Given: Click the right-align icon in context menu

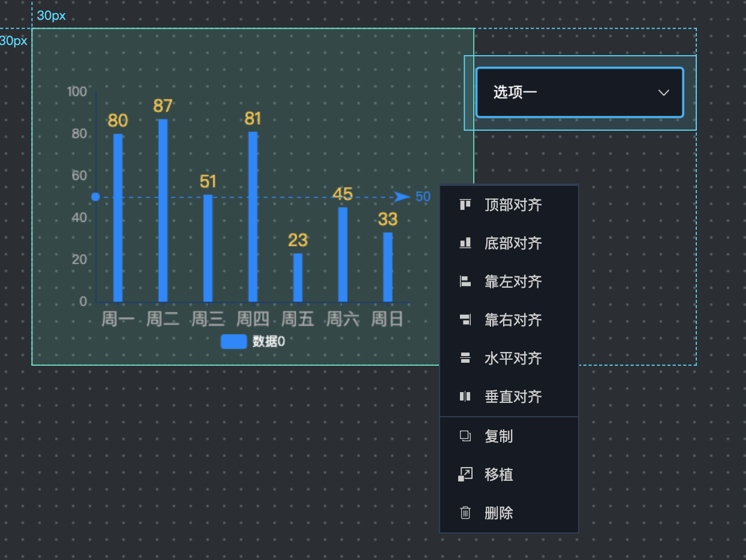Looking at the screenshot, I should (x=465, y=320).
